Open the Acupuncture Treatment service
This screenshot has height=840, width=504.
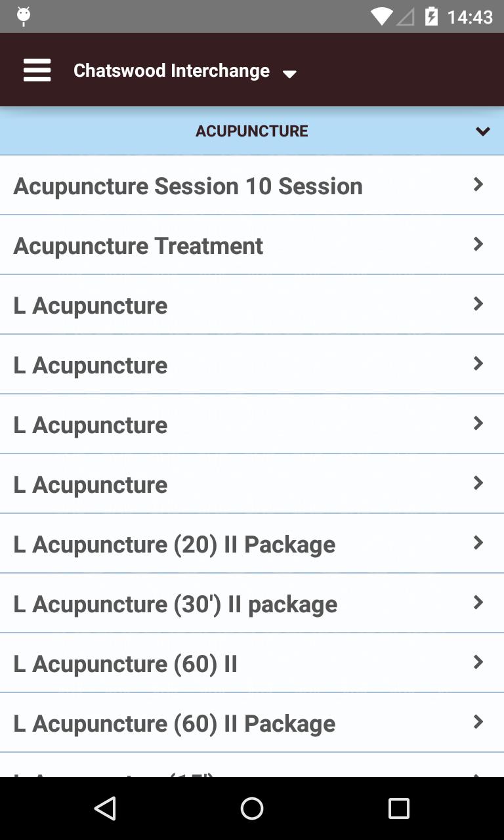(x=138, y=246)
